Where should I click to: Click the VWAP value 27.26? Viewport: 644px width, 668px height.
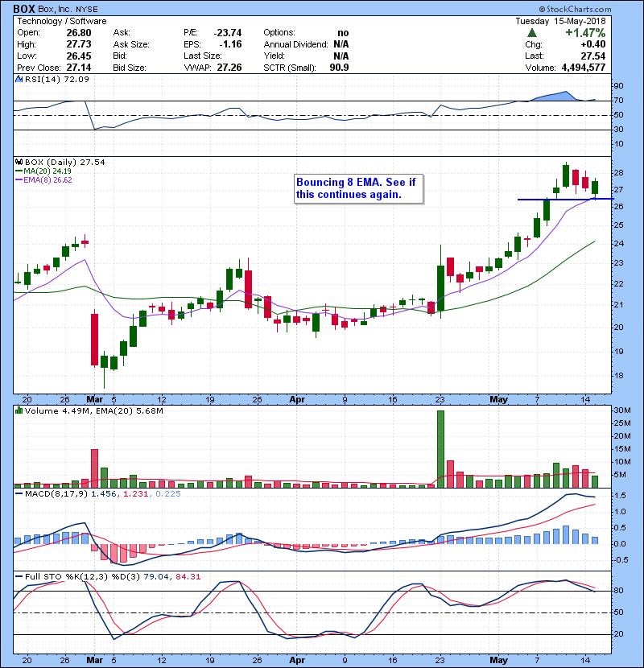pyautogui.click(x=229, y=68)
